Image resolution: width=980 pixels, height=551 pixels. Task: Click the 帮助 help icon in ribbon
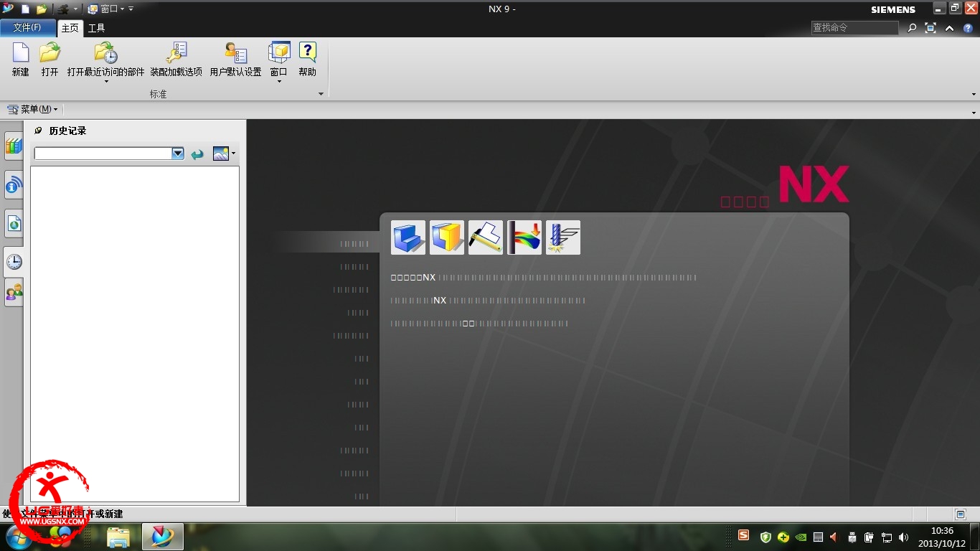point(307,52)
